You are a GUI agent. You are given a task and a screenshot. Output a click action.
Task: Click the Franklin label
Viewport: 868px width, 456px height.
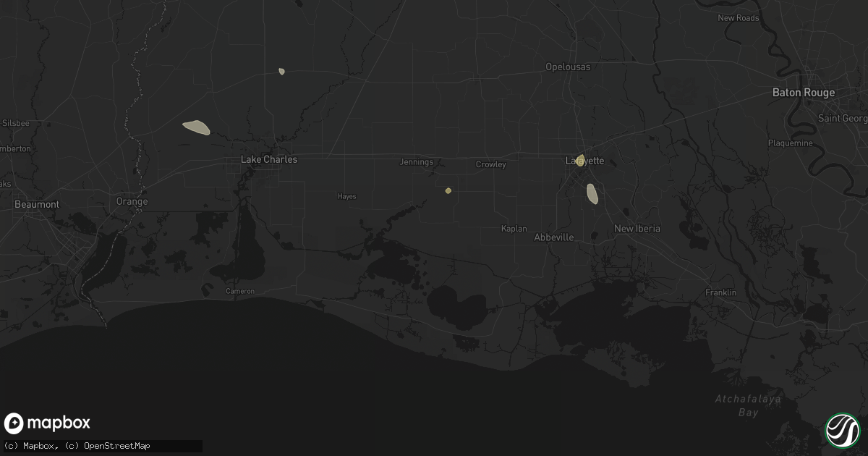[721, 292]
